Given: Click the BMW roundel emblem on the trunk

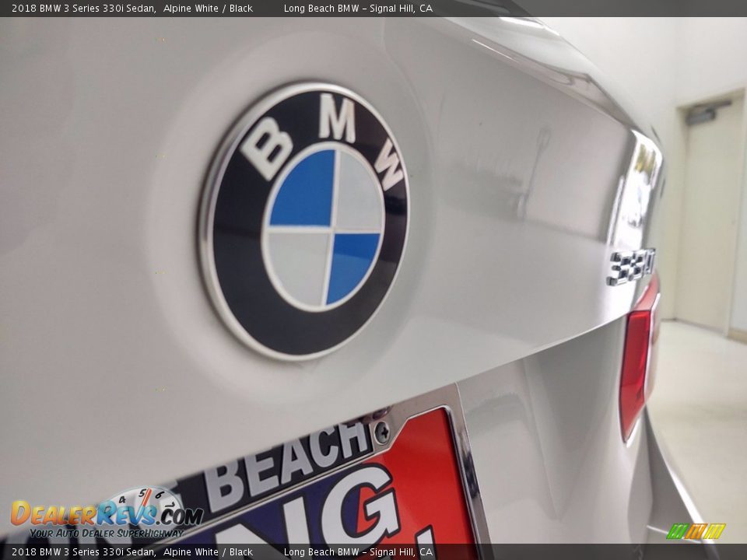Looking at the screenshot, I should click(304, 220).
